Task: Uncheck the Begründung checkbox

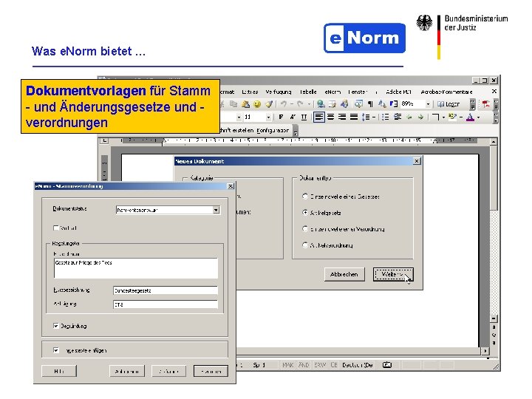Action: click(x=56, y=326)
